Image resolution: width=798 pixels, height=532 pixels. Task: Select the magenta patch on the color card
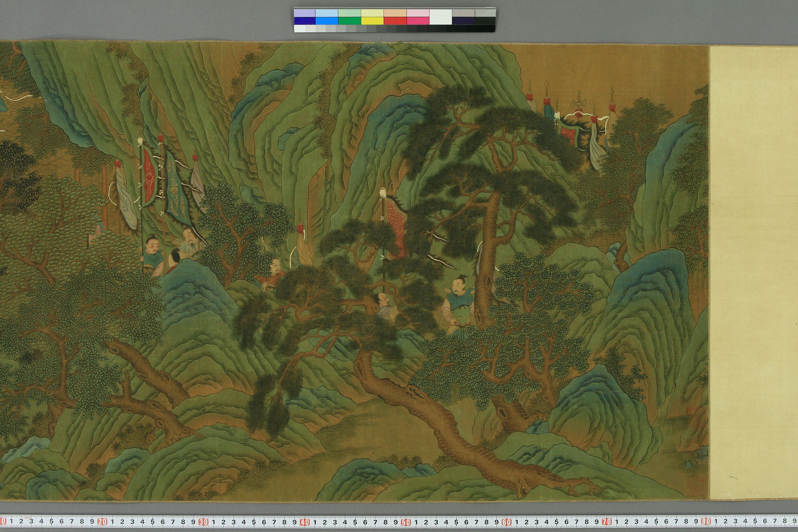point(418,21)
